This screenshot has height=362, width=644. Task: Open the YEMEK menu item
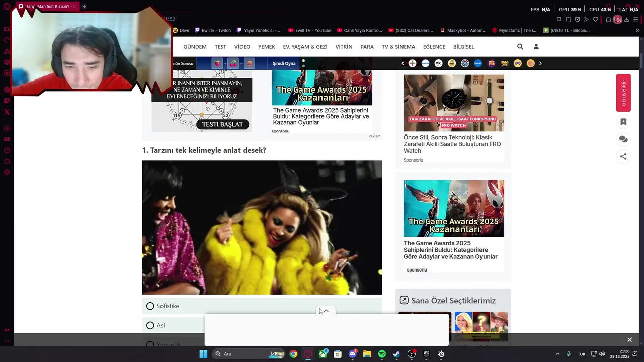coord(267,47)
